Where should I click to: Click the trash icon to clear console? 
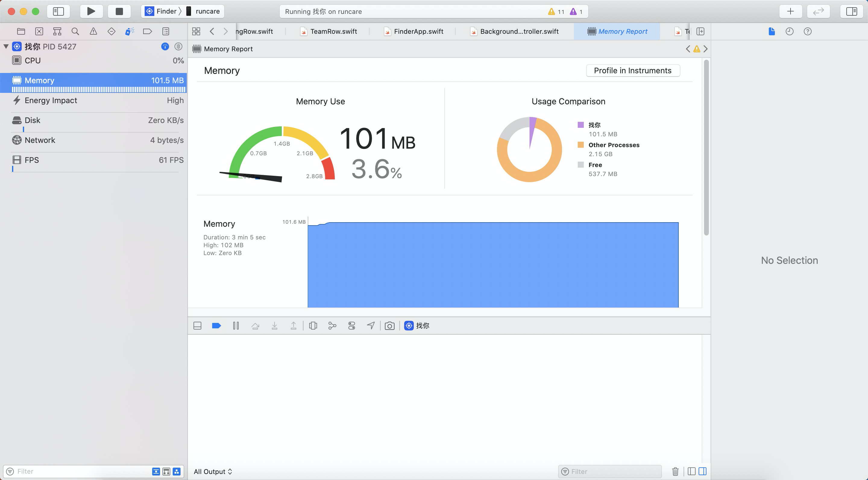pyautogui.click(x=675, y=471)
